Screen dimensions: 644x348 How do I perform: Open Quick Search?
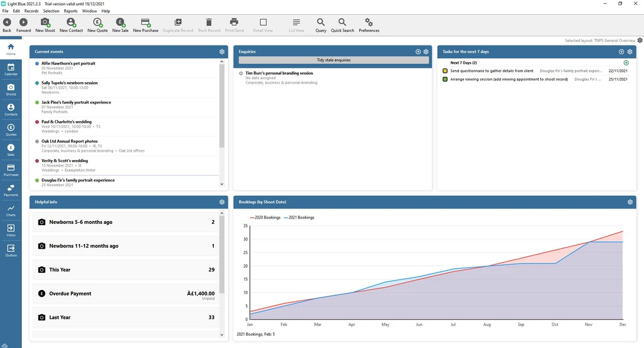pos(342,25)
